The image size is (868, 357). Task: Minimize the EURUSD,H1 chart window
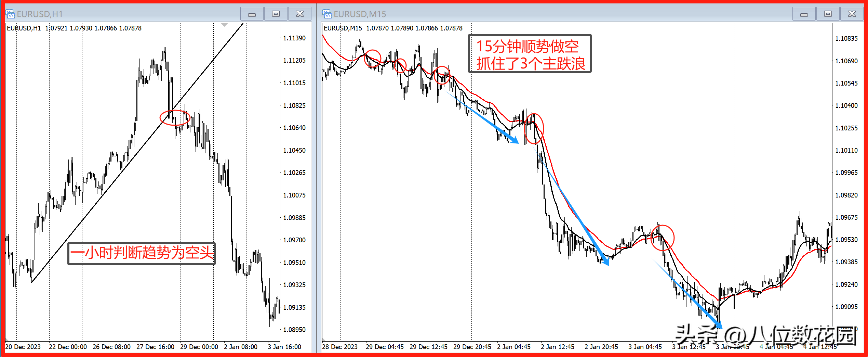point(252,14)
